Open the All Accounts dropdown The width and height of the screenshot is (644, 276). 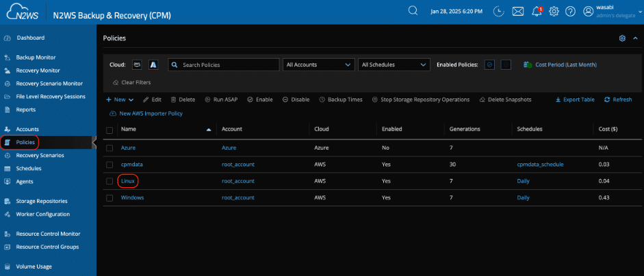pyautogui.click(x=319, y=65)
